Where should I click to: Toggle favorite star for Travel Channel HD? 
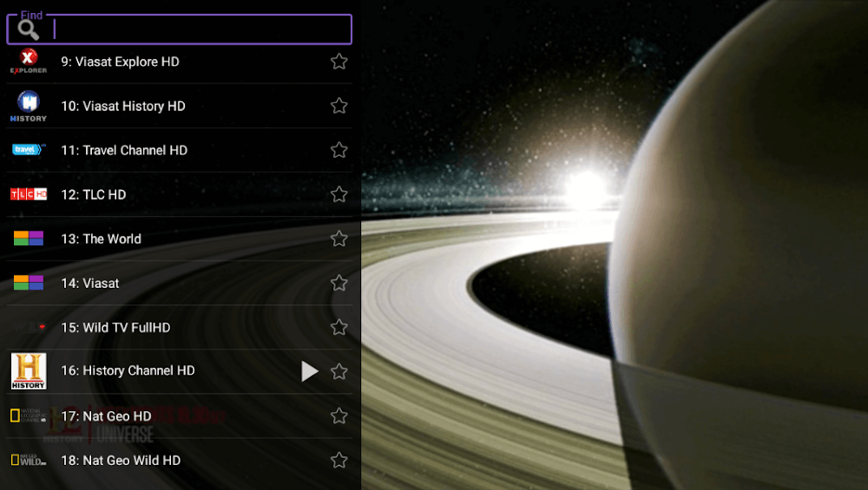tap(339, 150)
